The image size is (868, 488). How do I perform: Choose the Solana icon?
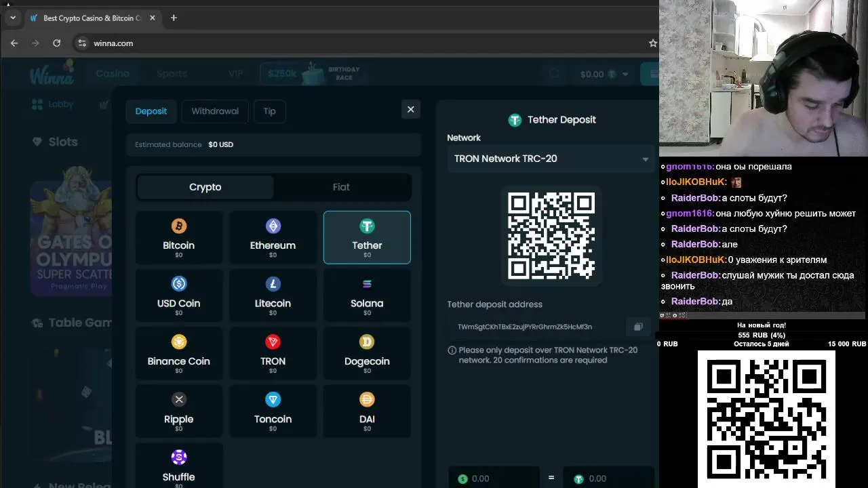[367, 283]
